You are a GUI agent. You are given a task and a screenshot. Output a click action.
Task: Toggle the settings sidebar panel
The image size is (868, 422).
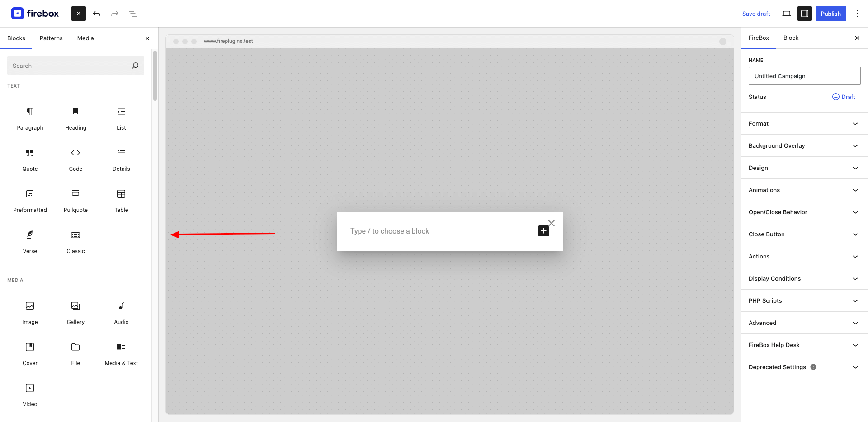click(x=805, y=14)
